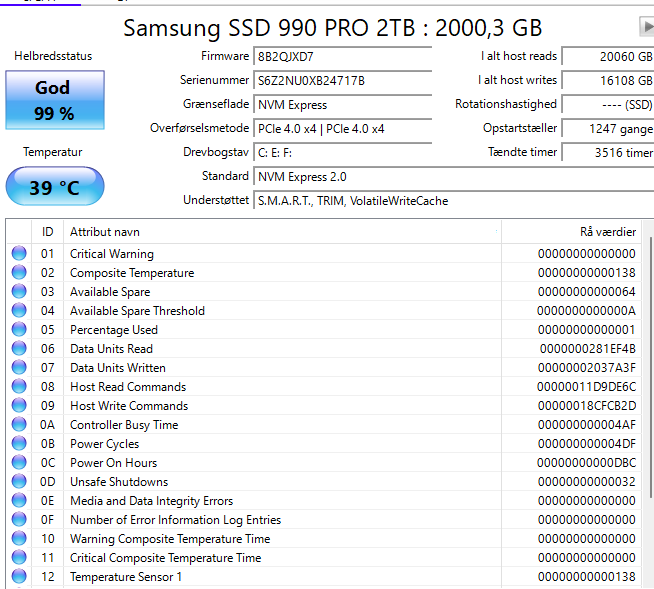This screenshot has height=589, width=654.
Task: Click the Available Spare status orb
Action: tap(19, 291)
